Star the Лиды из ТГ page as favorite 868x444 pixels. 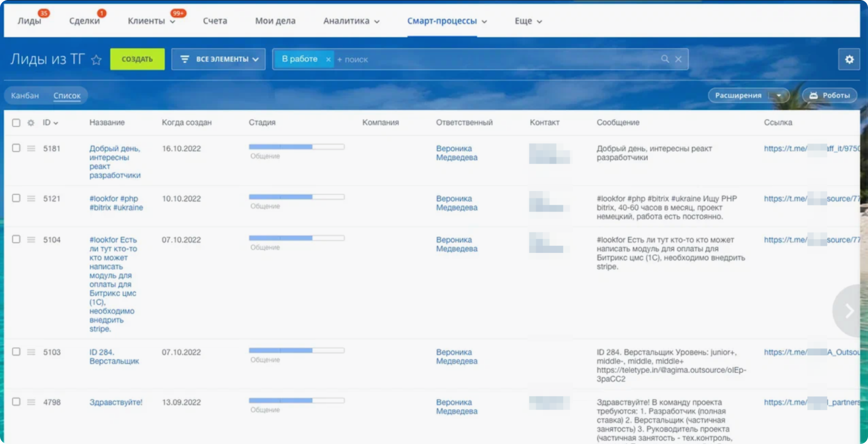pyautogui.click(x=96, y=60)
